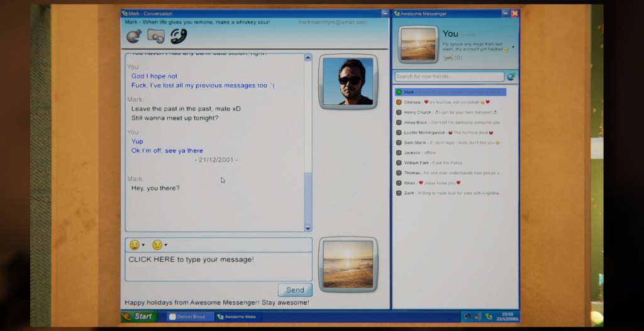Select Zach in the contact list
This screenshot has height=331, width=644.
tap(450, 193)
